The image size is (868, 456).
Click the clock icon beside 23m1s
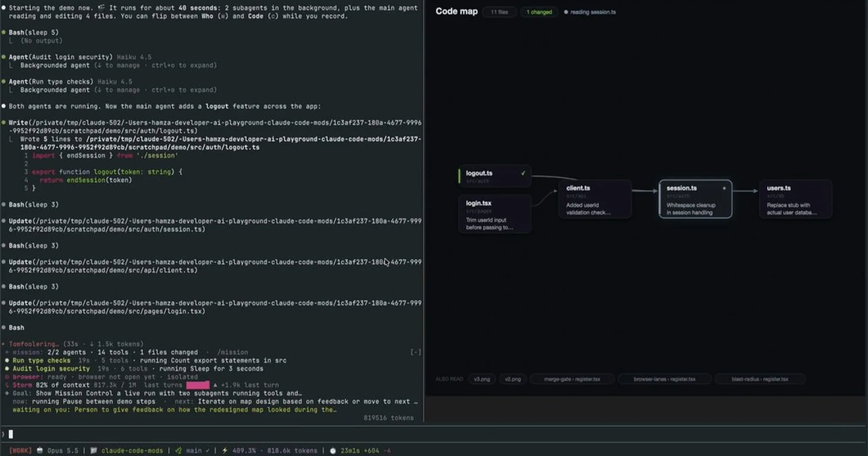pyautogui.click(x=333, y=450)
